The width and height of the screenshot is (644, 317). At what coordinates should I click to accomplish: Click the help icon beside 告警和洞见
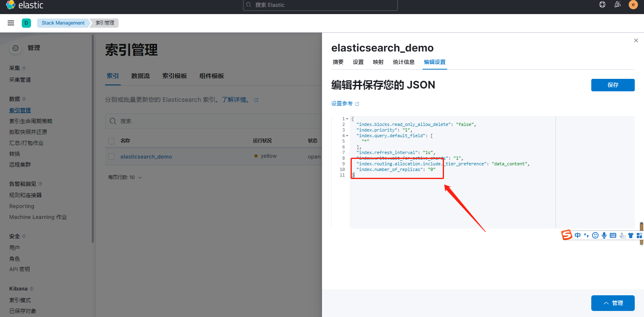(x=40, y=184)
